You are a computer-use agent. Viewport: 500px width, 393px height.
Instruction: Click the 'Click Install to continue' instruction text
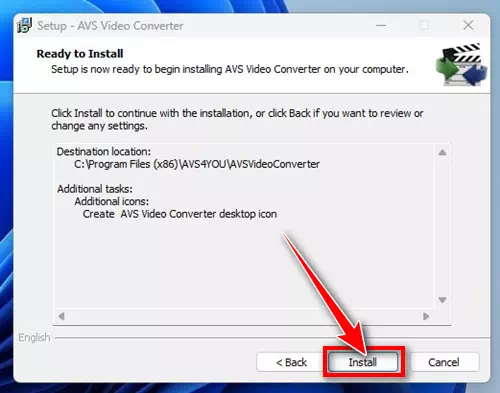[x=237, y=119]
